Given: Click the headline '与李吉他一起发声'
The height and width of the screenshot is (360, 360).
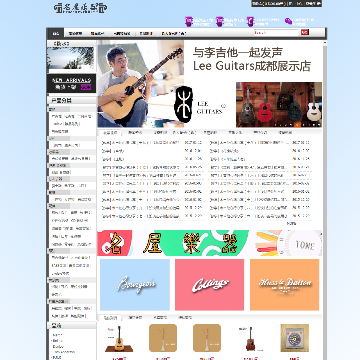Looking at the screenshot, I should tap(238, 52).
